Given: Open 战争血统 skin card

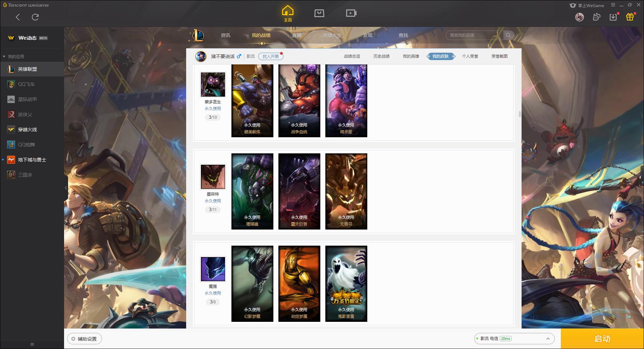Looking at the screenshot, I should coord(299,101).
